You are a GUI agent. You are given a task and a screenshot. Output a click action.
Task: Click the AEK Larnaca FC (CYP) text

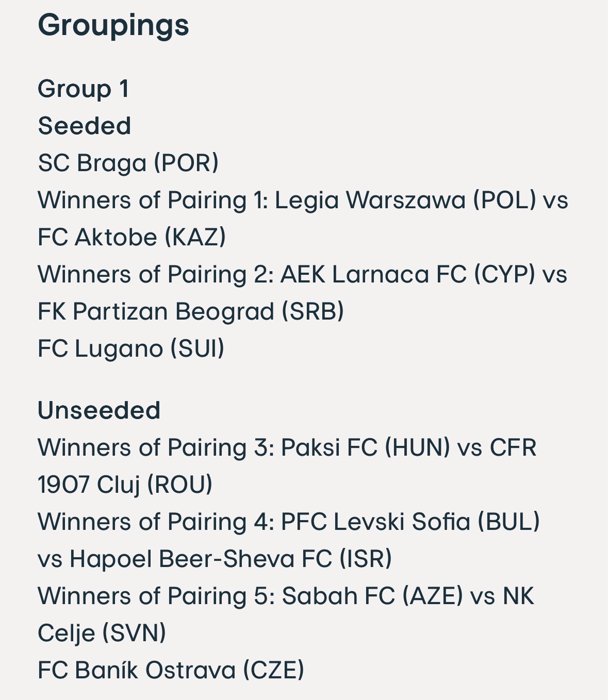(408, 274)
